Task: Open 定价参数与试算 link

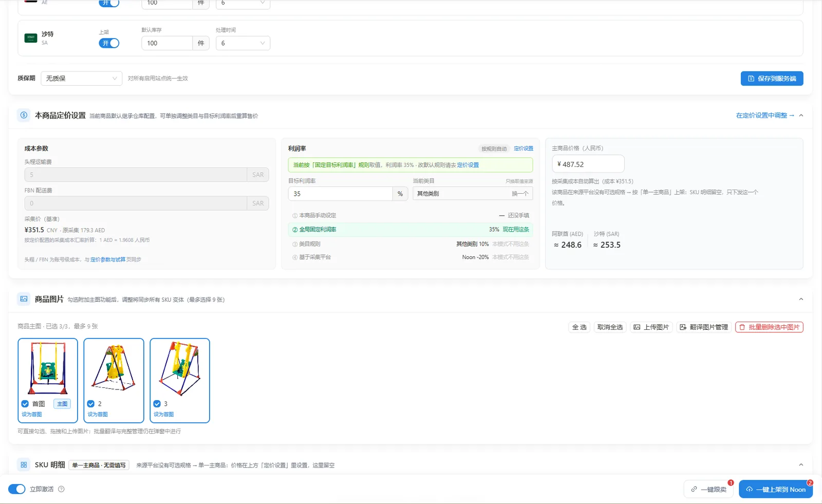Action: (108, 259)
